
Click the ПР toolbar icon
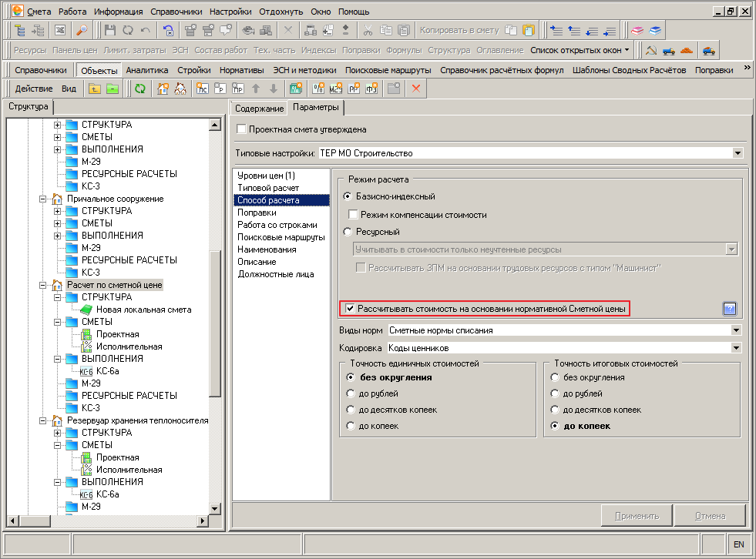[237, 89]
